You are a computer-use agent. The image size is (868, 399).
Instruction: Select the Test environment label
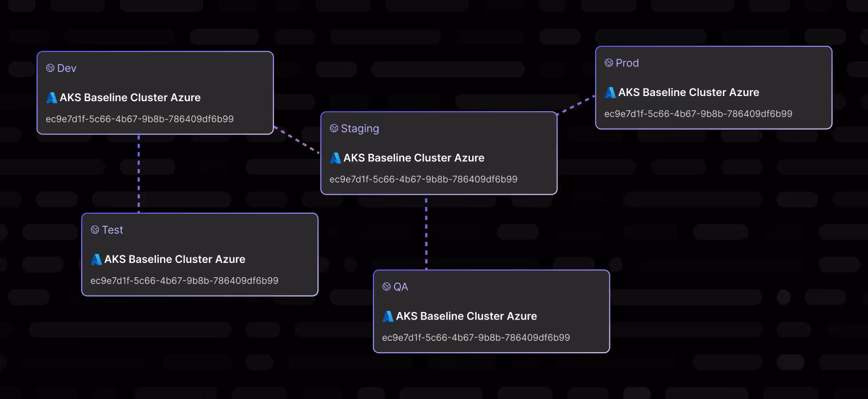pos(112,230)
